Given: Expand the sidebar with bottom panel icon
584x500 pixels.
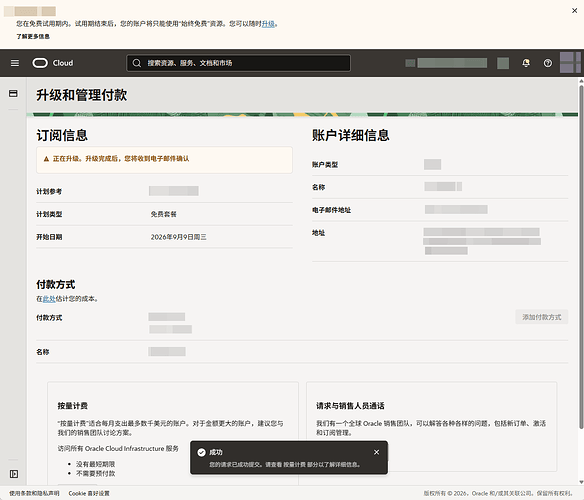Looking at the screenshot, I should 14,474.
